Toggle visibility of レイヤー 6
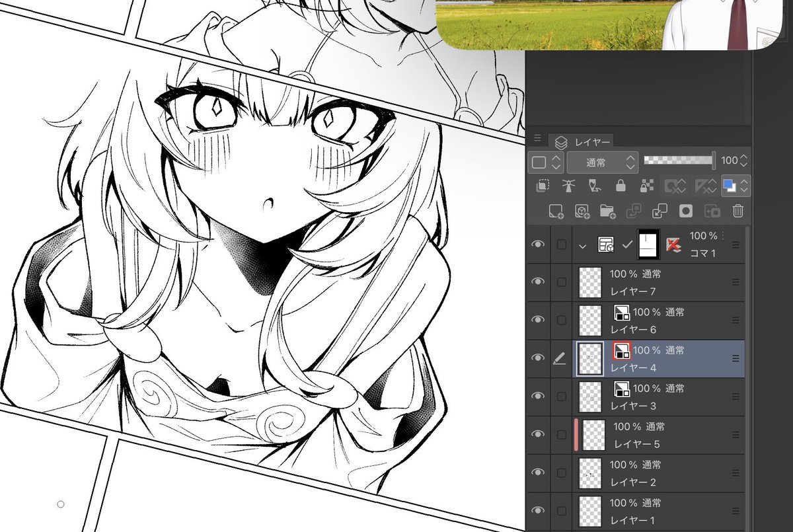 (x=539, y=320)
